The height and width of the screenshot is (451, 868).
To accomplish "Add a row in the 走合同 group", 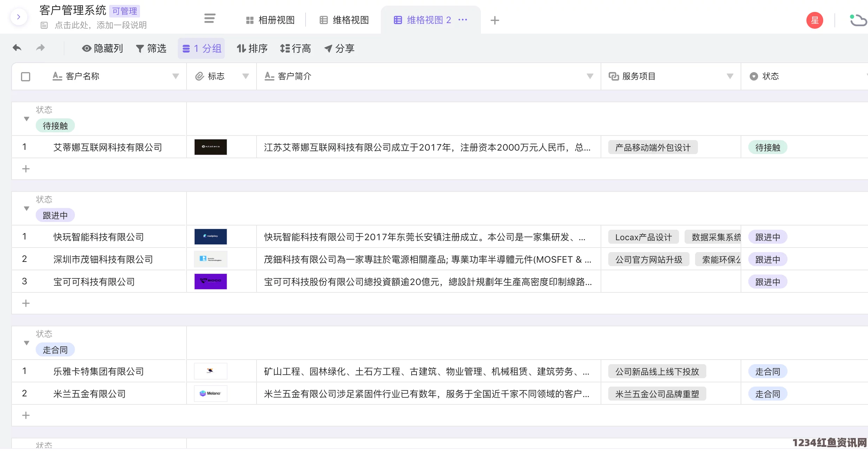I will (x=26, y=415).
